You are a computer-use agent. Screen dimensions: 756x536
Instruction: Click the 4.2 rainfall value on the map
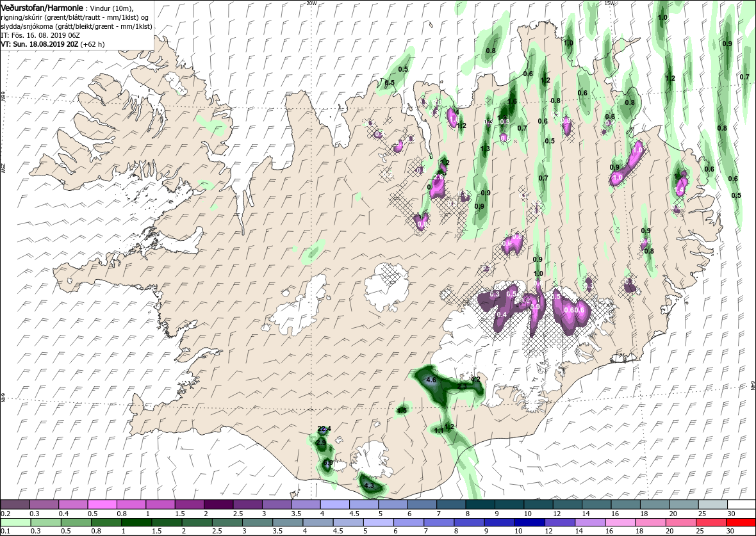475,379
